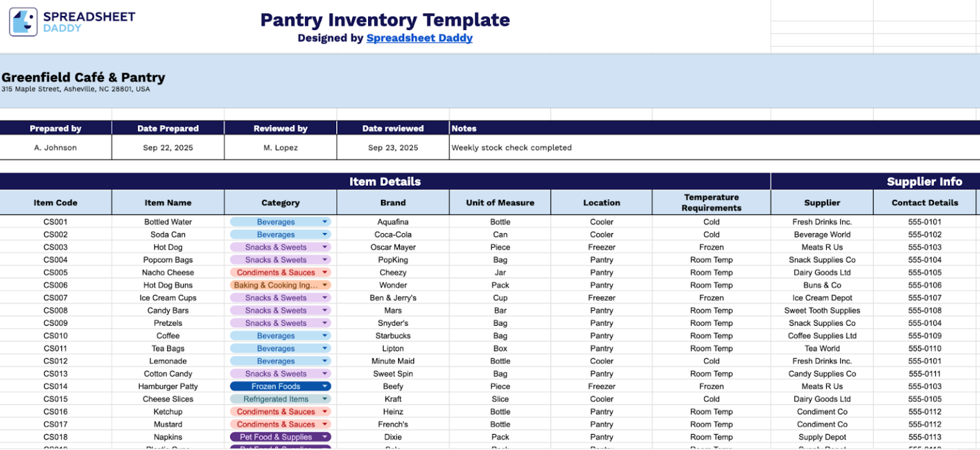This screenshot has width=980, height=450.
Task: Open the Category dropdown for Napkins
Action: point(326,437)
